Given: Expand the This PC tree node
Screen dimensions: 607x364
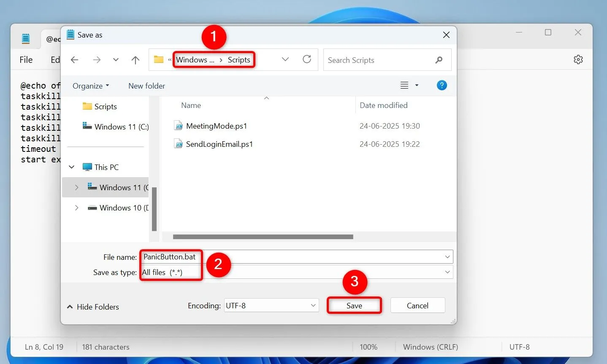Looking at the screenshot, I should (x=71, y=167).
